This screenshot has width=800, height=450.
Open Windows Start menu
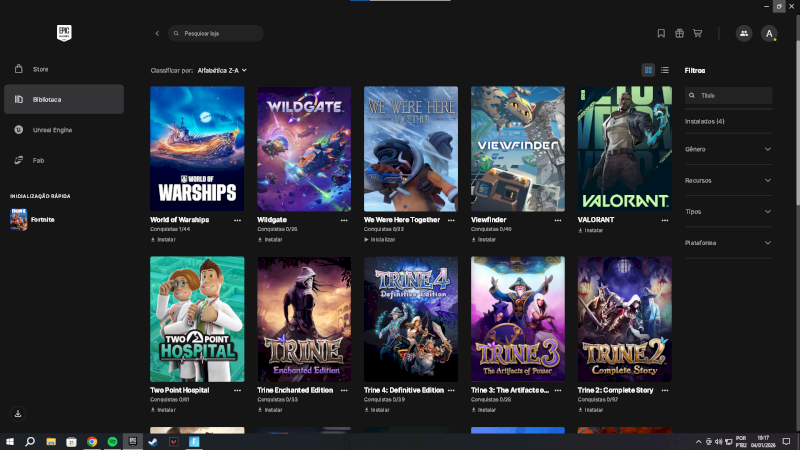10,442
